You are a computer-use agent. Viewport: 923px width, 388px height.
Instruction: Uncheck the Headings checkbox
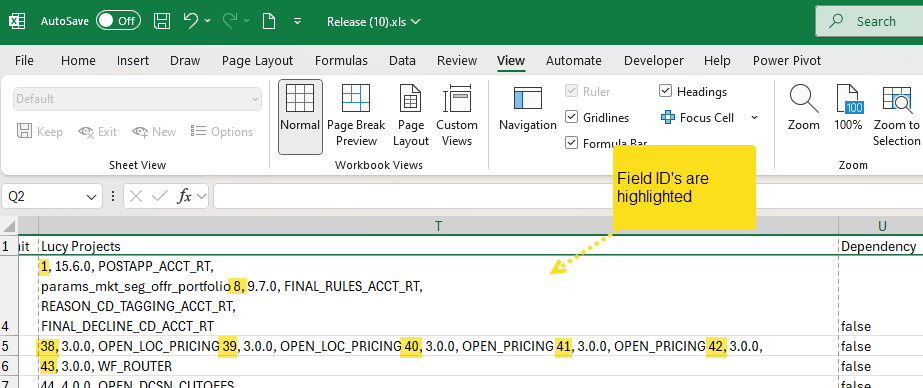[x=665, y=91]
